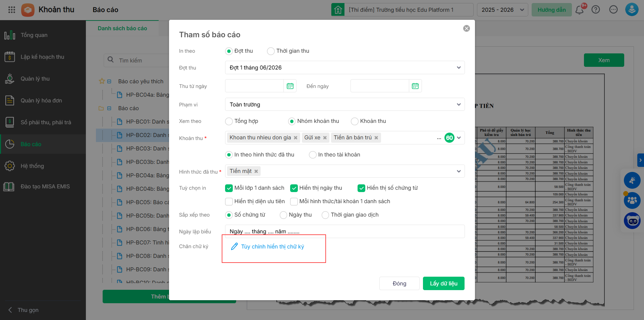Open the user profile avatar
Screen dimensions: 644x320
(632, 10)
